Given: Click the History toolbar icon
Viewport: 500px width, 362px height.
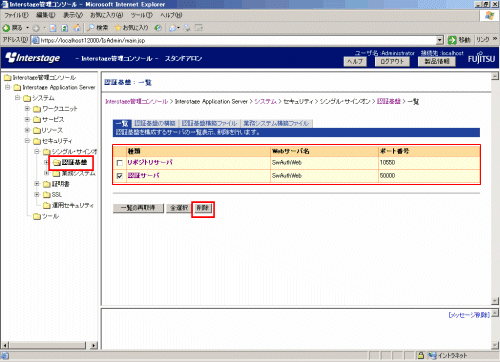Looking at the screenshot, I should (x=158, y=28).
